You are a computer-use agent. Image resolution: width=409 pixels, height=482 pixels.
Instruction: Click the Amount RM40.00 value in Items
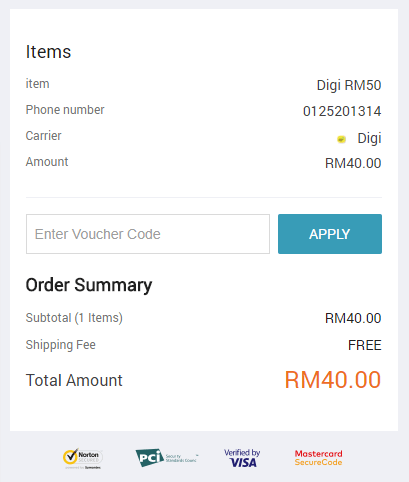click(353, 163)
